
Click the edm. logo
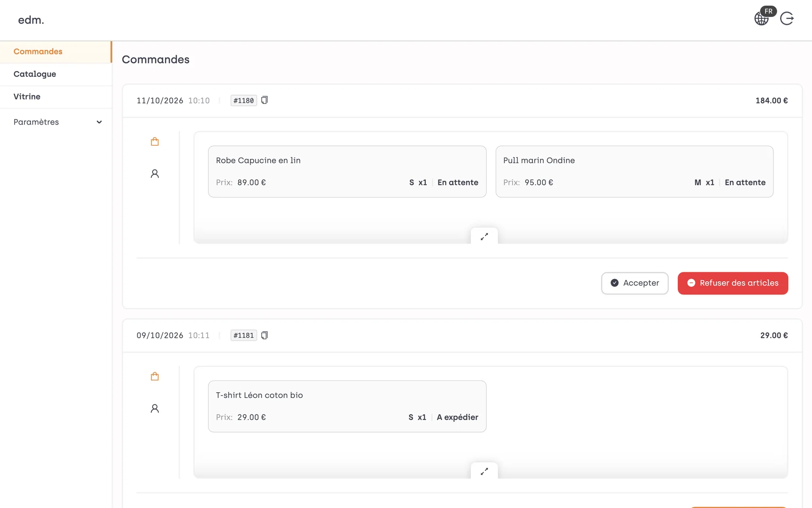point(31,20)
